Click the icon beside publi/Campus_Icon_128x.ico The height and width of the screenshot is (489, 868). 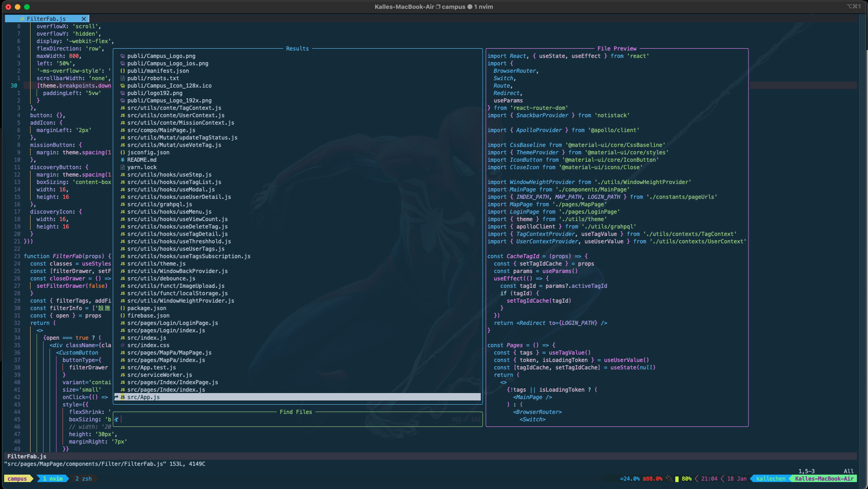pos(123,86)
